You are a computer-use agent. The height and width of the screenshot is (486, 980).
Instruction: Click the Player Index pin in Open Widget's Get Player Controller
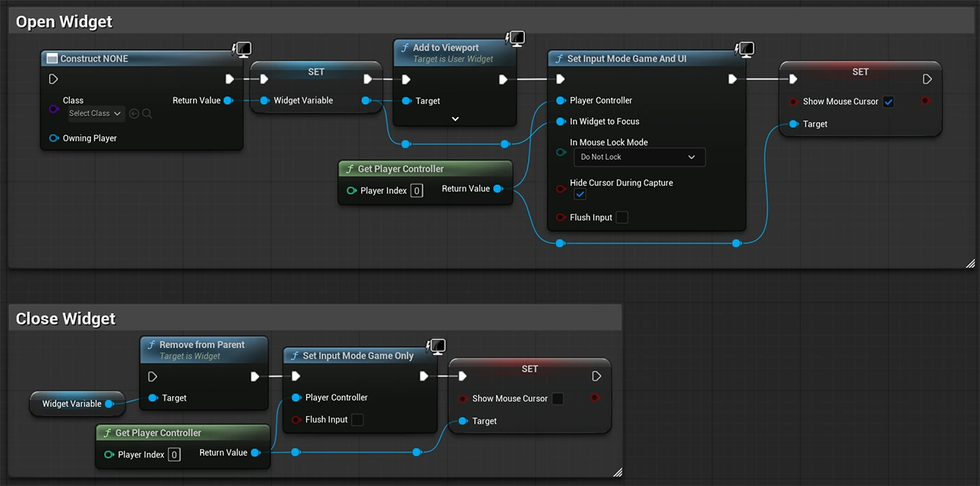tap(351, 191)
